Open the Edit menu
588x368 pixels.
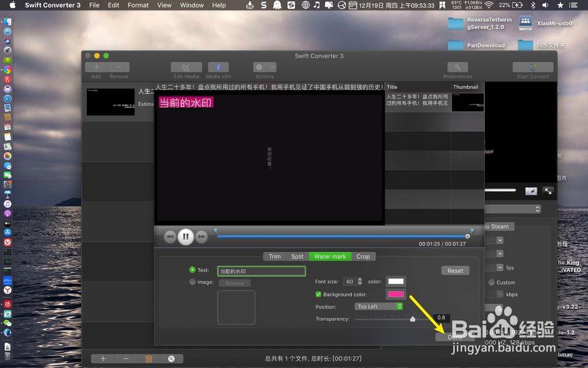point(113,5)
